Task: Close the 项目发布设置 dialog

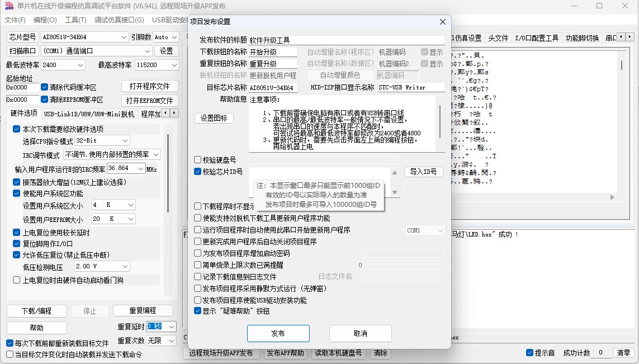Action: click(443, 22)
